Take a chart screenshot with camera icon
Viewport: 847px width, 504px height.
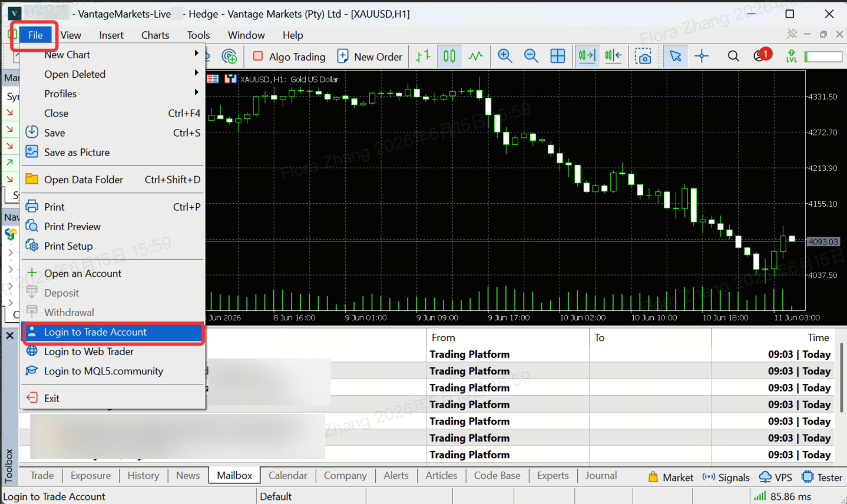pyautogui.click(x=643, y=57)
